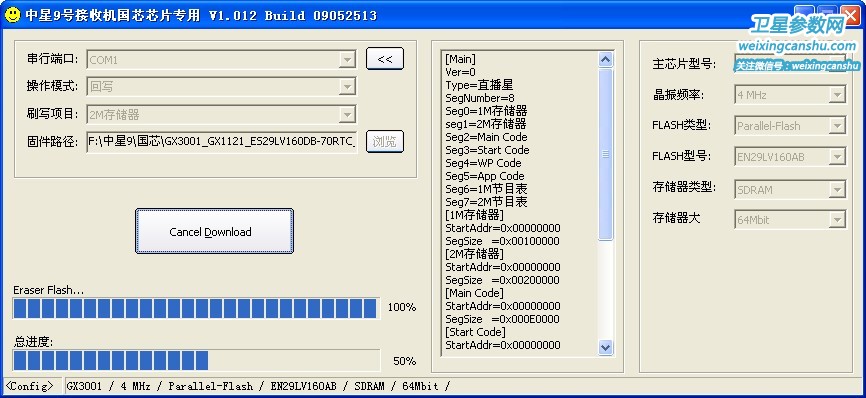The width and height of the screenshot is (866, 398).
Task: Select the [1M存储器] section line
Action: click(474, 215)
